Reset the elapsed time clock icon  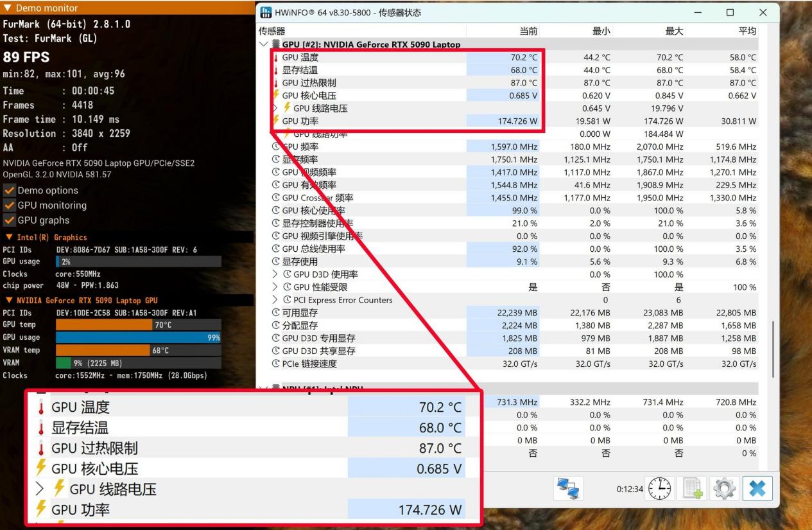(x=659, y=489)
